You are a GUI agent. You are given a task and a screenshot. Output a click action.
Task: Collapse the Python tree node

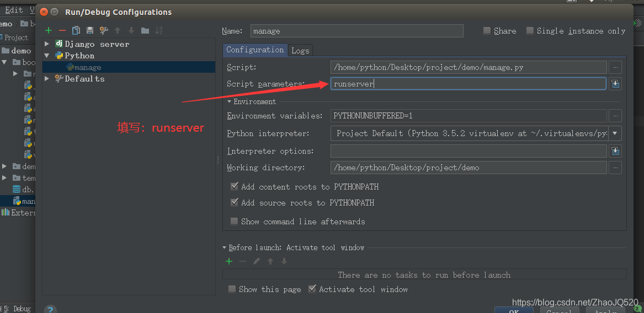click(47, 55)
